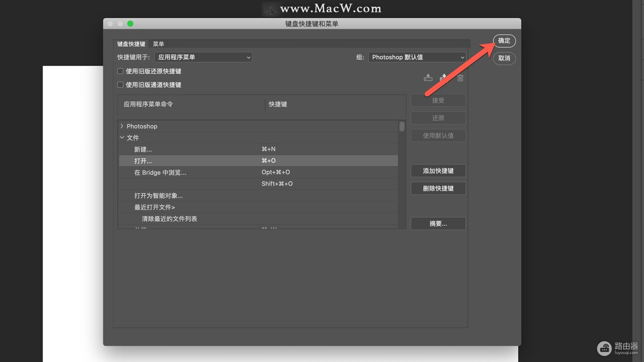
Task: Open the 组 Photoshop 默认值 dropdown
Action: [x=417, y=57]
